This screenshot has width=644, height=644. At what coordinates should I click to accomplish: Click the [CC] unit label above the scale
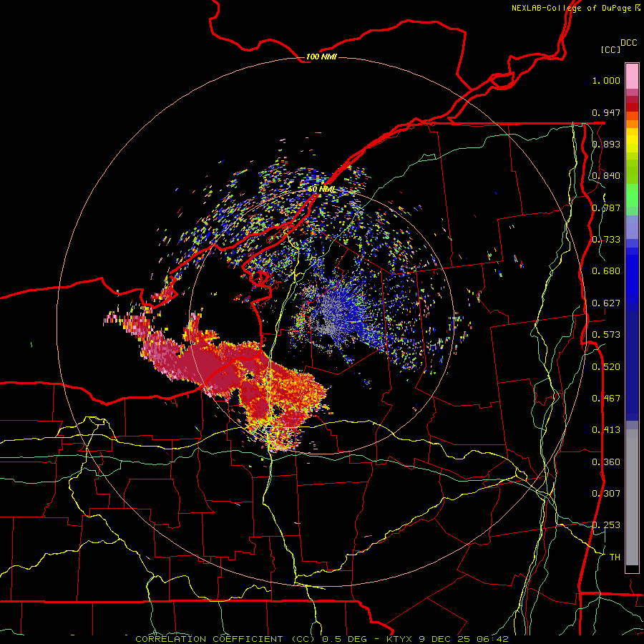[611, 49]
